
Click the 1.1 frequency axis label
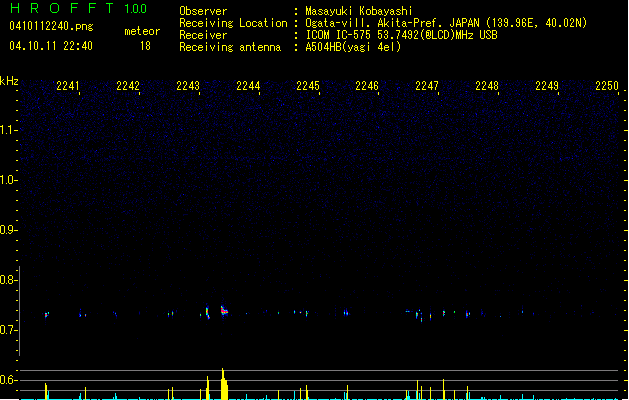[8, 130]
